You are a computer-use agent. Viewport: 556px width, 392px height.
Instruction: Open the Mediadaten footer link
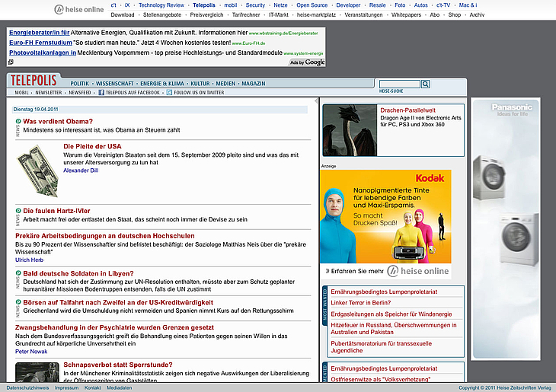click(120, 387)
